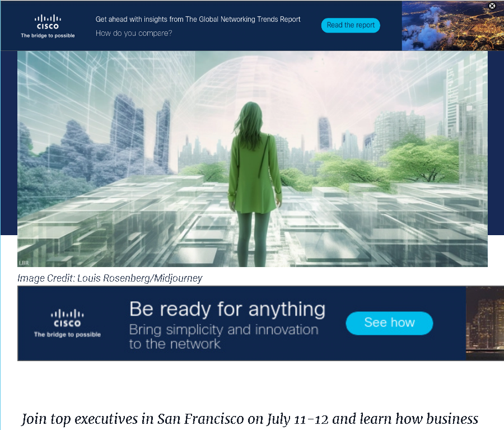504x430 pixels.
Task: Click the See how button
Action: pyautogui.click(x=389, y=322)
